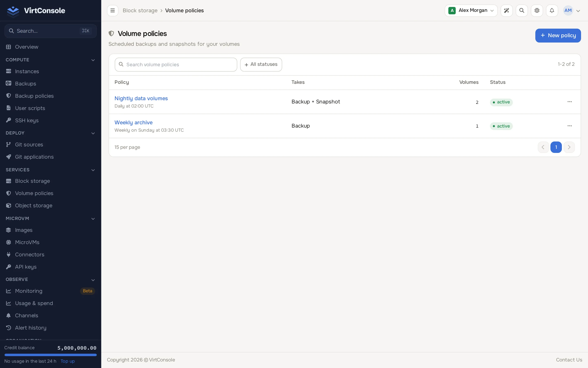Open User scripts sidebar item

point(51,108)
